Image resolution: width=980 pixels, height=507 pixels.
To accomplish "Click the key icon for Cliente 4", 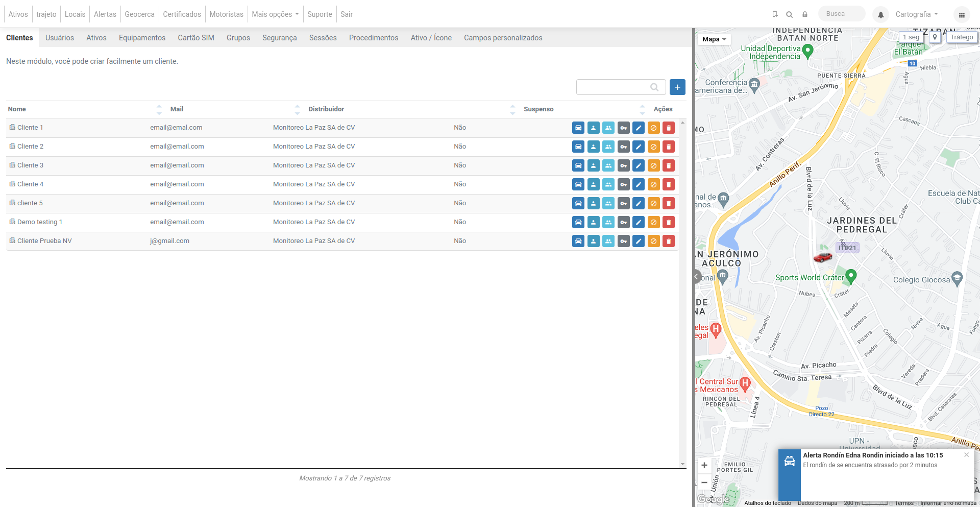I will pos(623,184).
